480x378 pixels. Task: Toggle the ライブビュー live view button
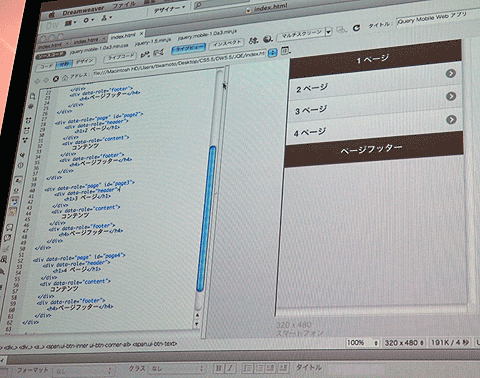[x=189, y=48]
